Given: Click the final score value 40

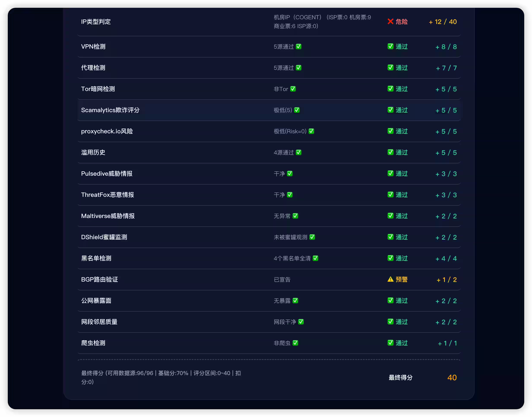Looking at the screenshot, I should coord(451,377).
